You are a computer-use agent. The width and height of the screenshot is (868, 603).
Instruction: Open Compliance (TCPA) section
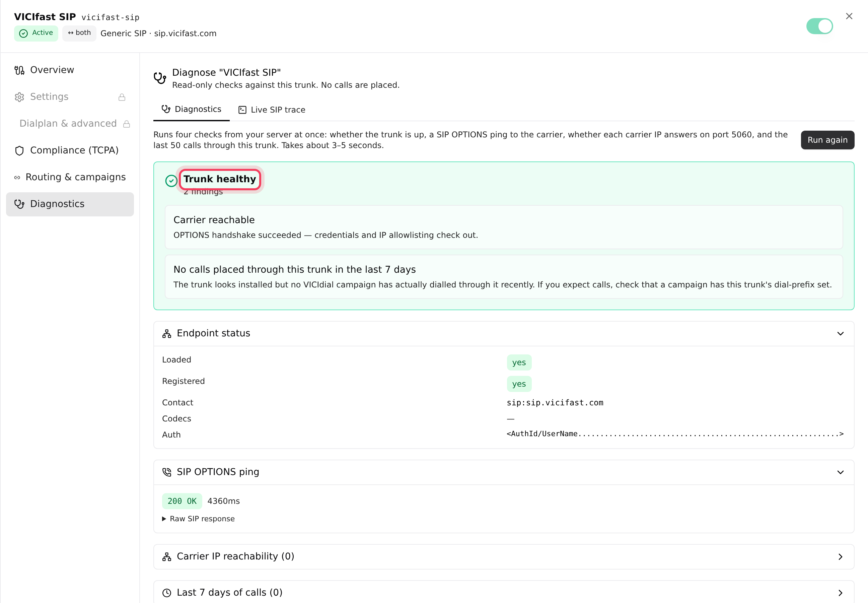70,150
